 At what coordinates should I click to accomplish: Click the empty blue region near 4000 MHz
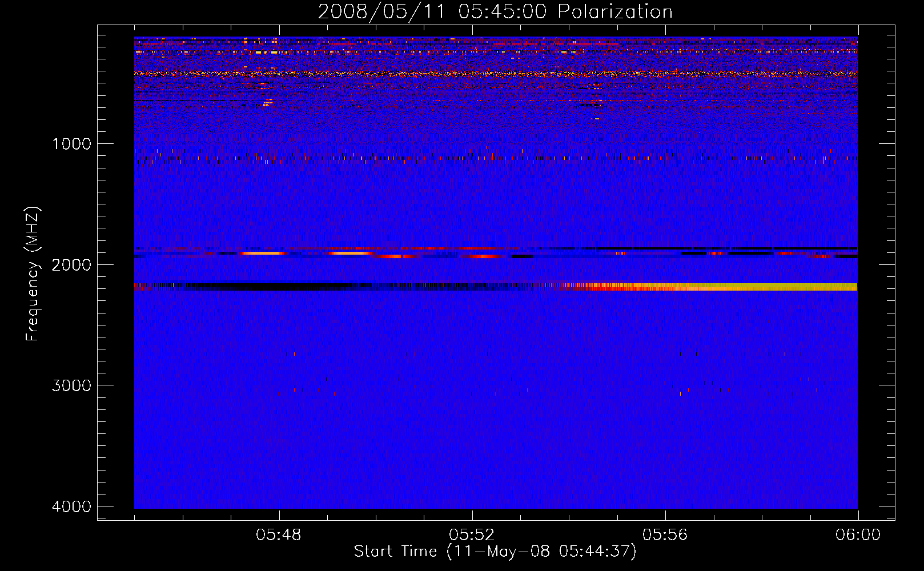[491, 485]
